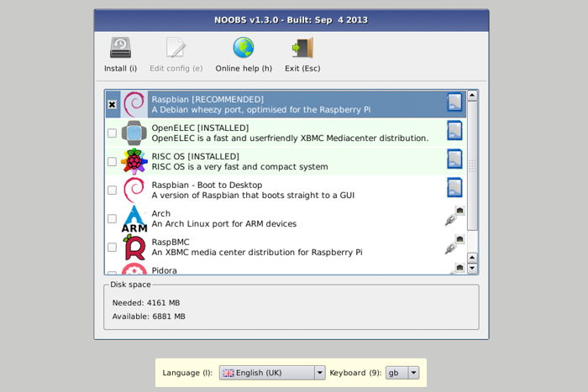Image resolution: width=588 pixels, height=392 pixels.
Task: Click the 'Language (l):' label
Action: coord(187,373)
